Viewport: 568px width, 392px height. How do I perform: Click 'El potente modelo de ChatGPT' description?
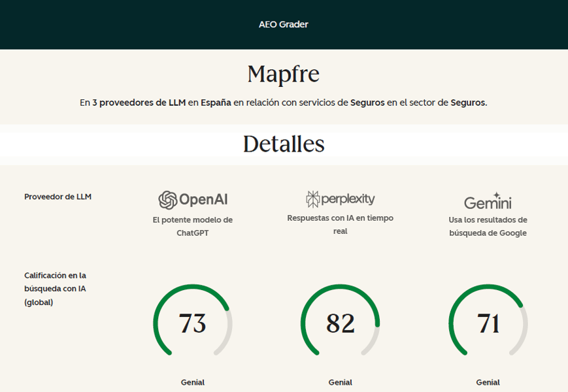click(x=193, y=226)
